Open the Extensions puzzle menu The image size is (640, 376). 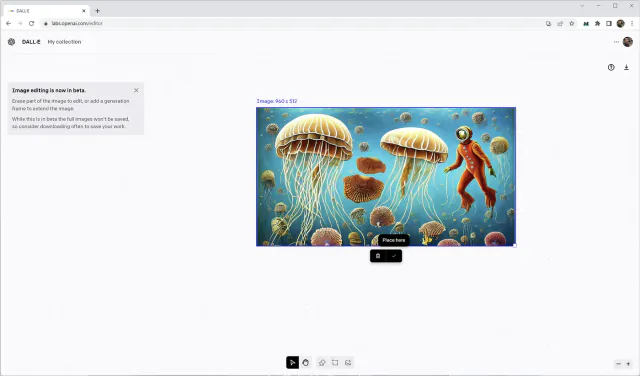click(x=598, y=24)
